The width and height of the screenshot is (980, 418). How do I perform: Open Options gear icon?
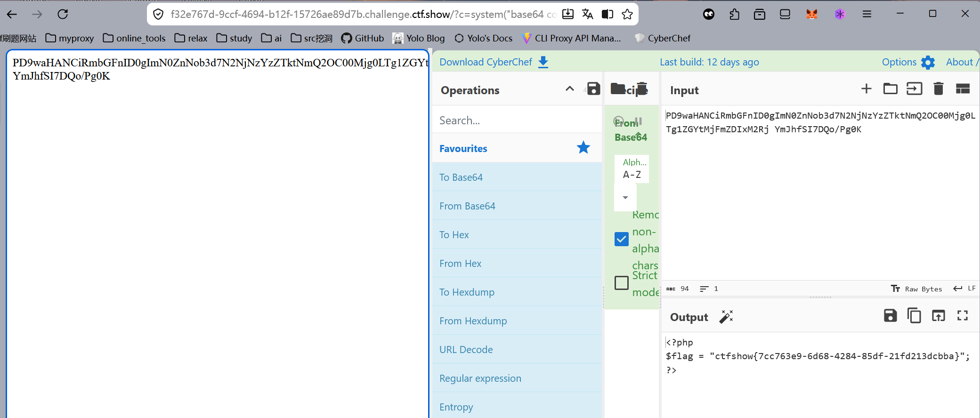[928, 62]
